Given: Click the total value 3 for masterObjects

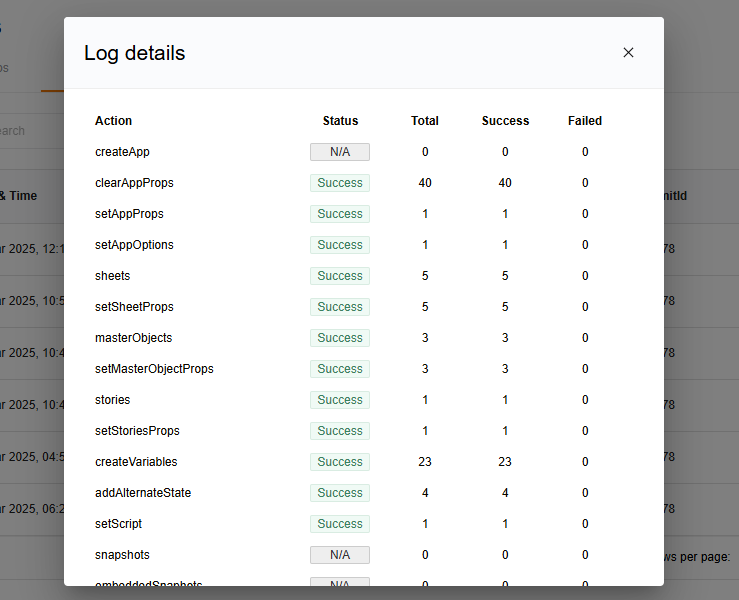Looking at the screenshot, I should [x=425, y=338].
